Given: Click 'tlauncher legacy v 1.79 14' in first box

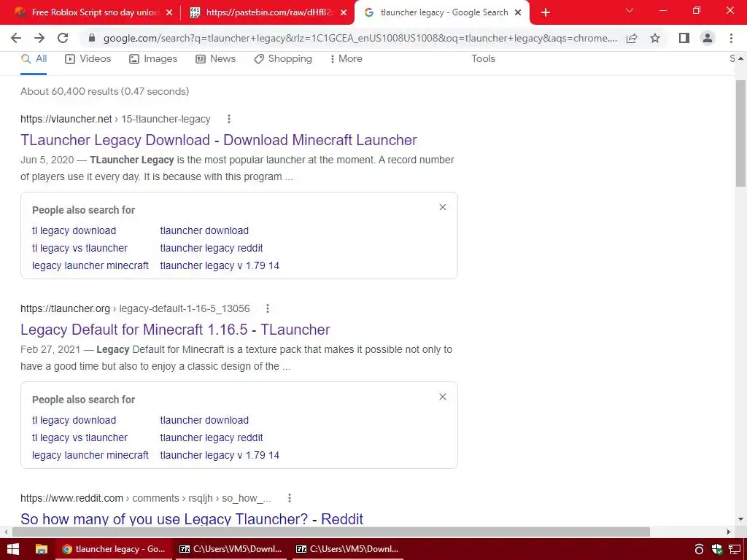Looking at the screenshot, I should (x=220, y=265).
